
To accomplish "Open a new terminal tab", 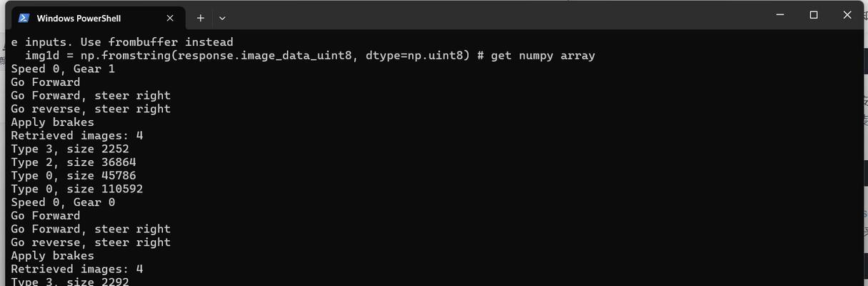I will tap(201, 18).
